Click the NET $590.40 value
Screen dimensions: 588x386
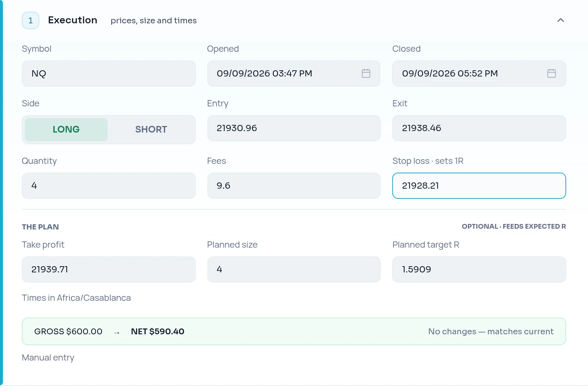point(158,331)
